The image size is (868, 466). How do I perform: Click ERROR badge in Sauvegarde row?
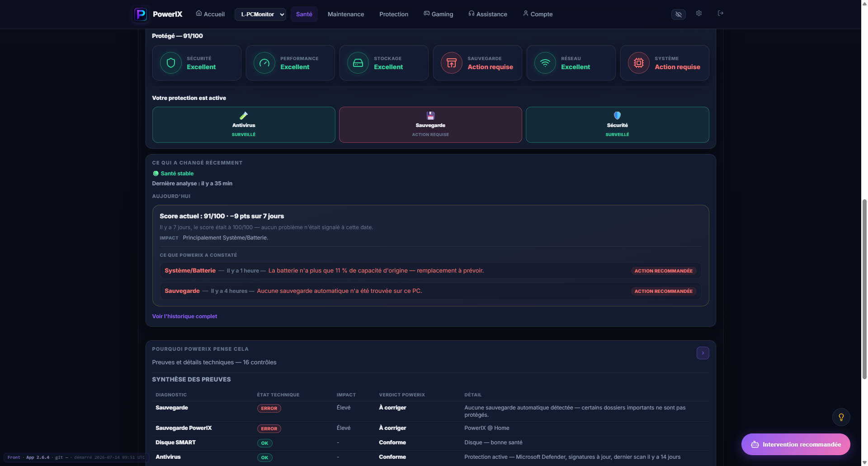269,409
